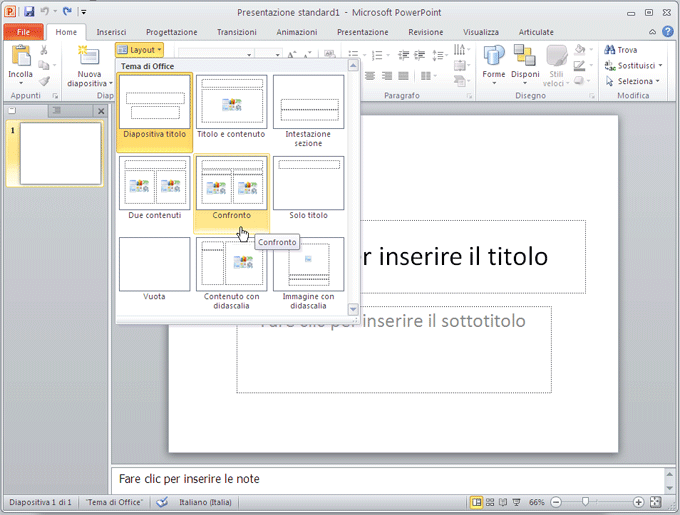Switch to the Inserisci tab
680x515 pixels.
pos(111,32)
